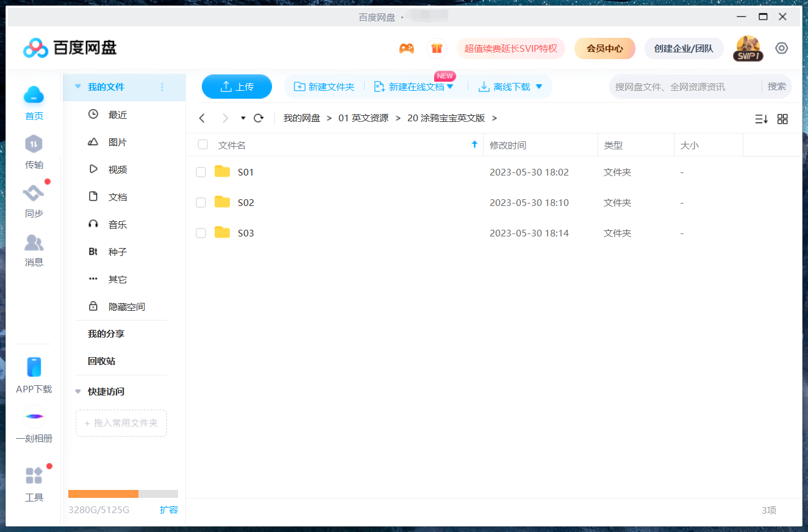This screenshot has width=808, height=532.
Task: Open the 会员中心 member center
Action: (604, 48)
